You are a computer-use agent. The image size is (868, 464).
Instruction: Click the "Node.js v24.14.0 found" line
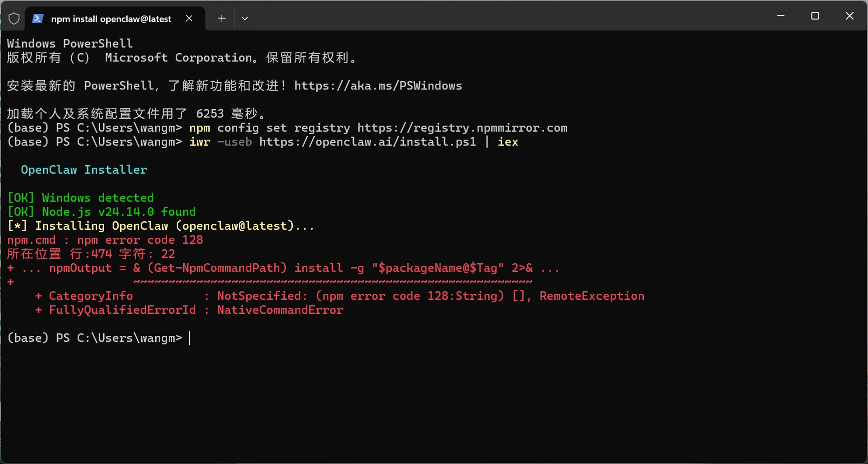(119, 212)
